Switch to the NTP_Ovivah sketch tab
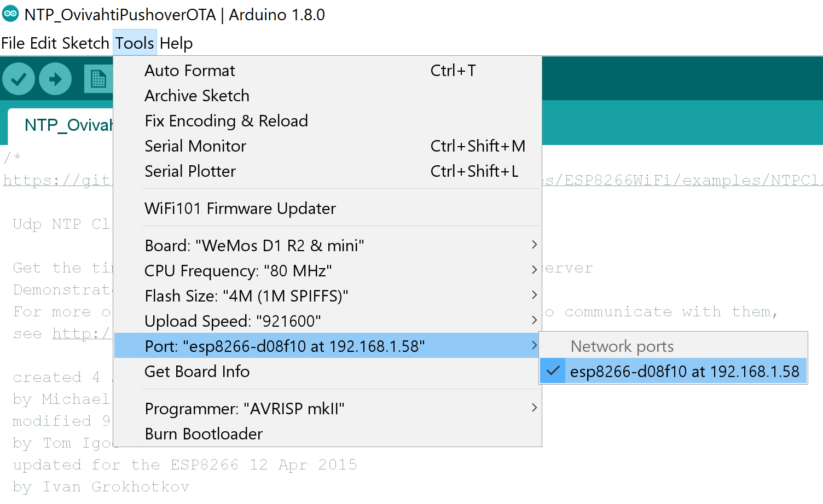Screen dimensions: 823x504 68,125
